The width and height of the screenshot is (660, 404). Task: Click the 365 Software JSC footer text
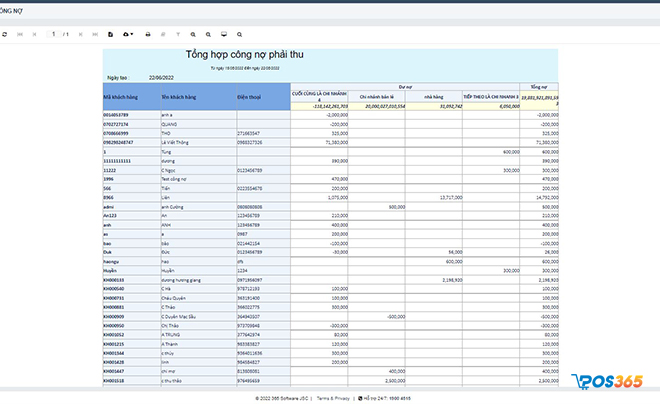point(282,398)
